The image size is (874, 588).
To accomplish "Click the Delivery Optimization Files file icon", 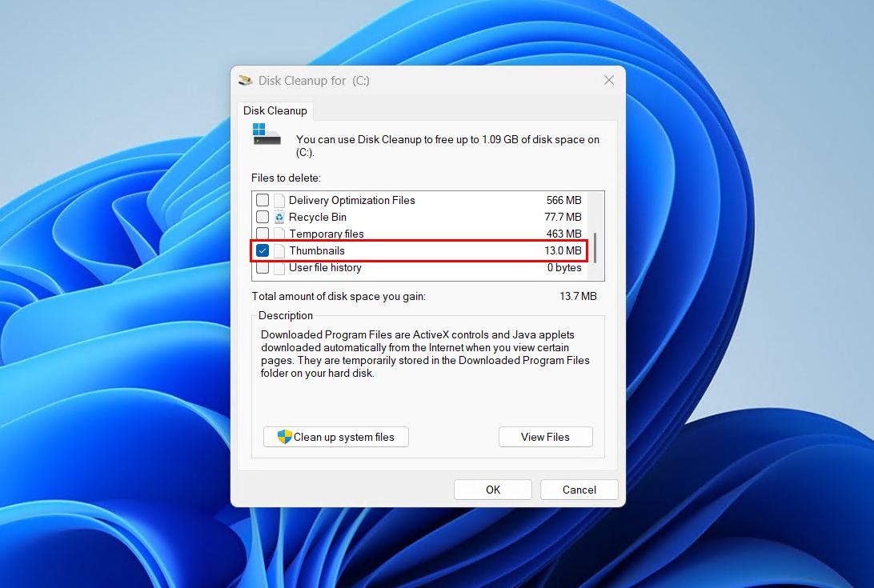I will (279, 200).
